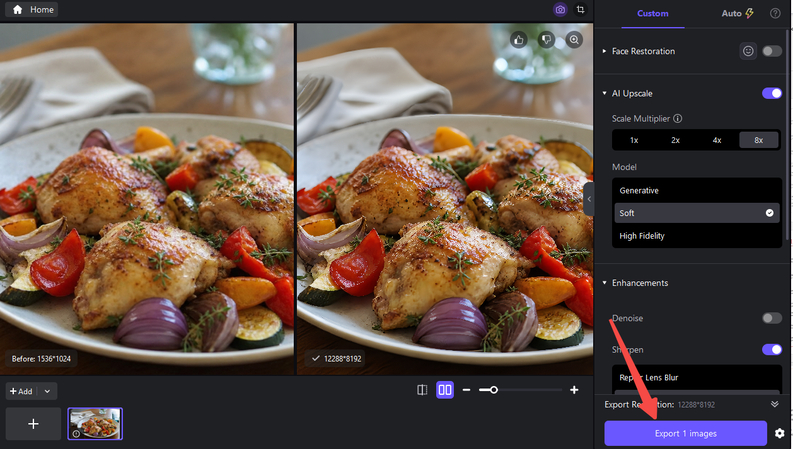Toggle AI Upscale switch off

(772, 93)
